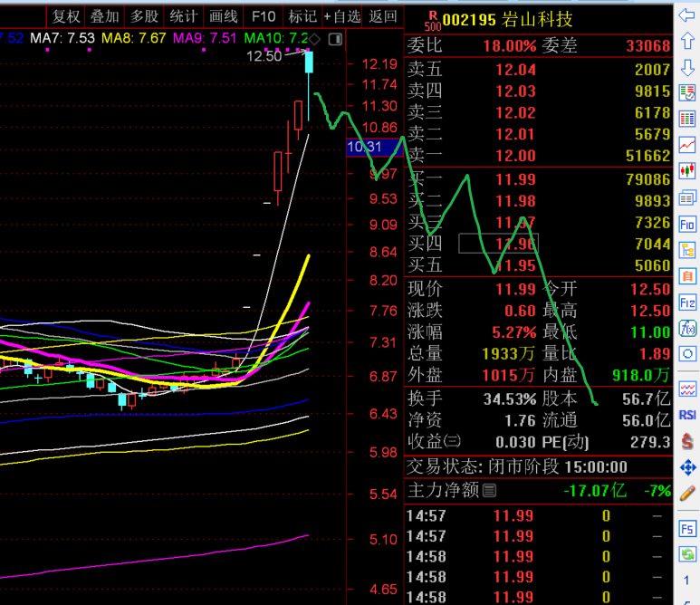Click the red S icon
Screen dimensions: 700x605
point(687,442)
